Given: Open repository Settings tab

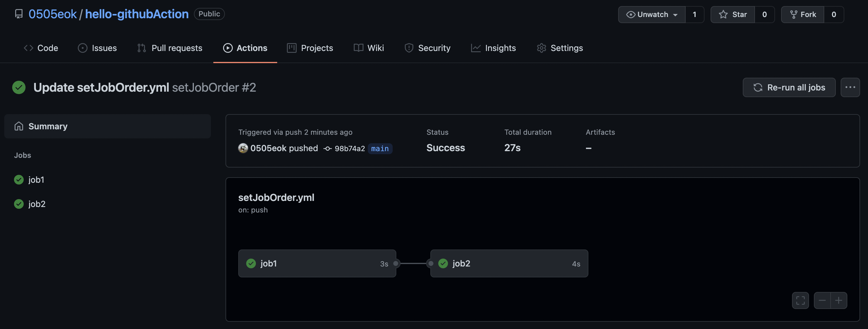Looking at the screenshot, I should point(560,48).
